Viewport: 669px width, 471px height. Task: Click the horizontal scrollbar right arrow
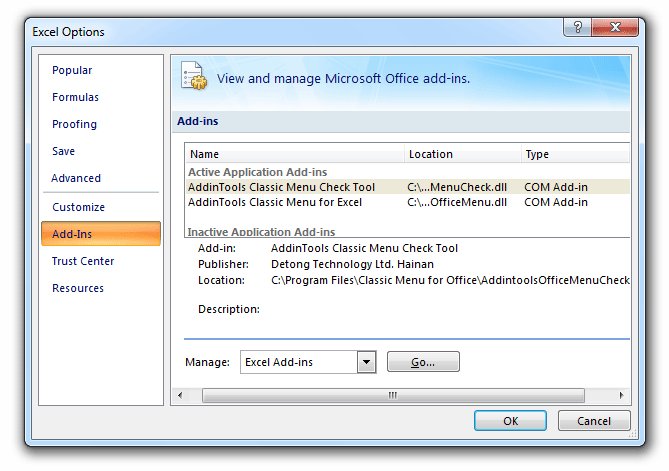pos(621,395)
